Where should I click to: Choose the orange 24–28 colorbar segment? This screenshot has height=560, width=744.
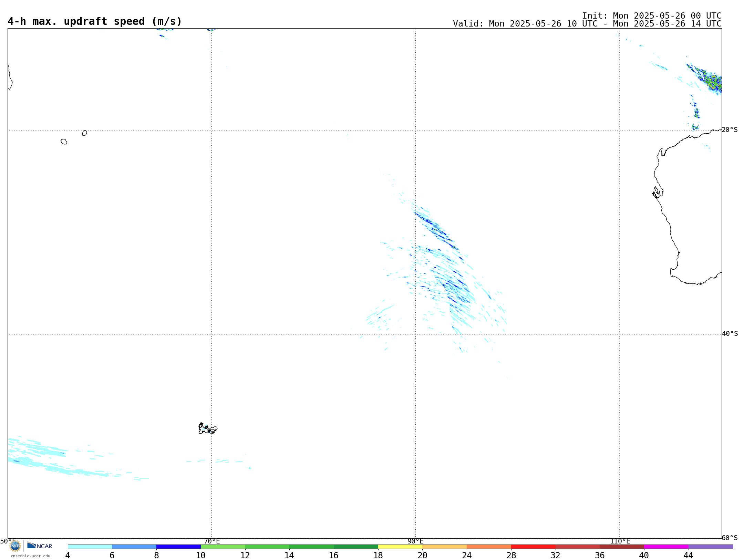coord(489,547)
